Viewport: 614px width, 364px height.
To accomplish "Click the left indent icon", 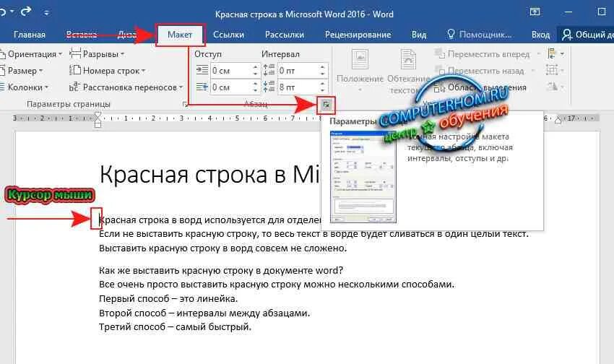I will 202,71.
